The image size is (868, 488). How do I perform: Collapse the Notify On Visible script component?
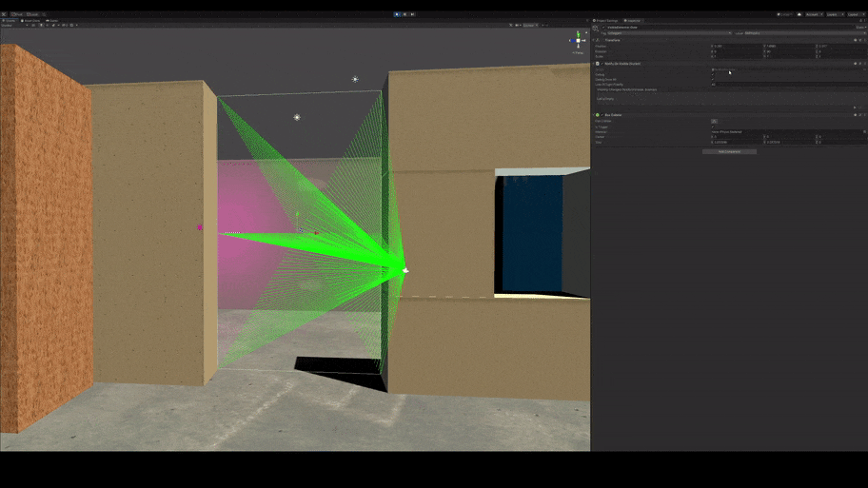tap(594, 64)
